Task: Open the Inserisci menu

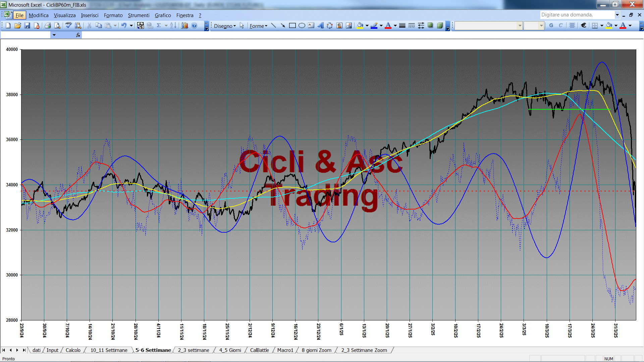Action: 90,15
